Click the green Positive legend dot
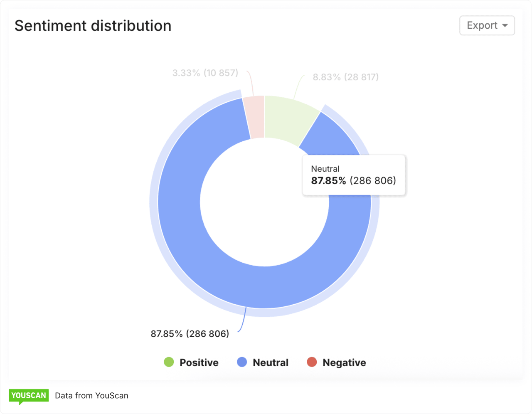532x414 pixels. [x=169, y=362]
